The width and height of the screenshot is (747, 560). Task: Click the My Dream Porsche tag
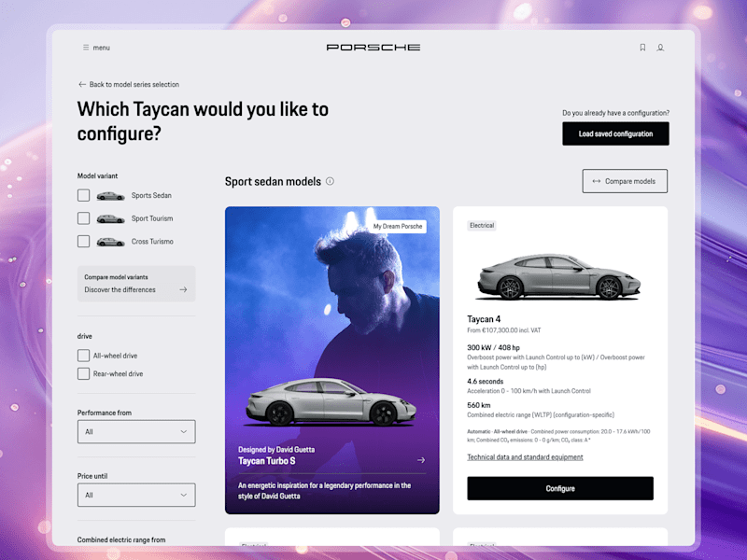[398, 226]
